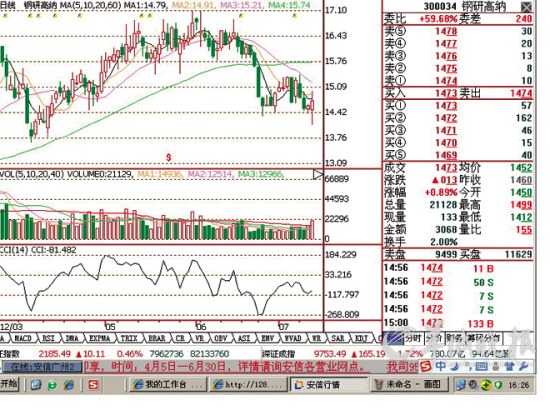Select the RSI indicator tab
Image resolution: width=550 pixels, height=412 pixels.
coord(48,338)
